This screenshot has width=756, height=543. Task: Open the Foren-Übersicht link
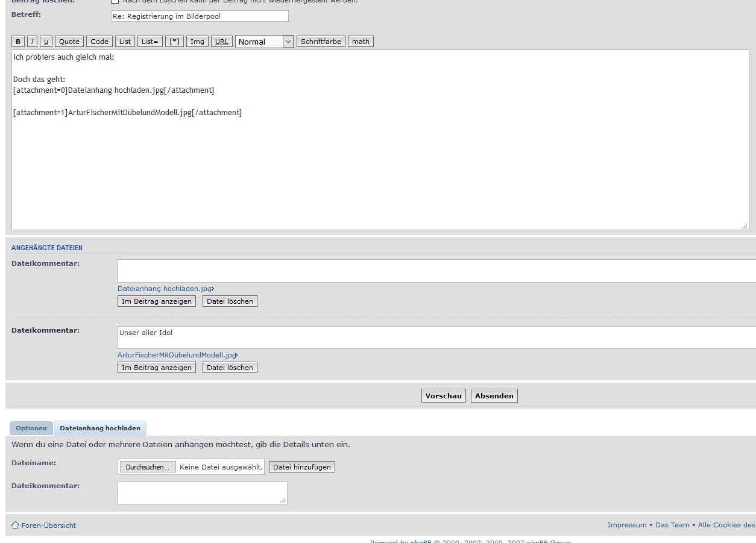click(48, 526)
